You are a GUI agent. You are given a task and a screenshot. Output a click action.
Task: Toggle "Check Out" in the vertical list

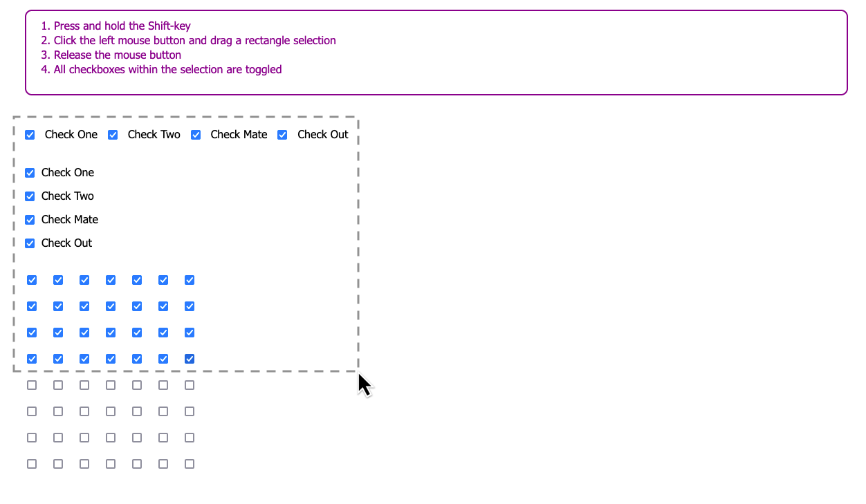30,243
